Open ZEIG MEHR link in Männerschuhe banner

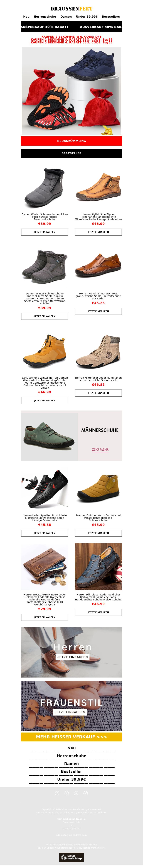pos(100,449)
